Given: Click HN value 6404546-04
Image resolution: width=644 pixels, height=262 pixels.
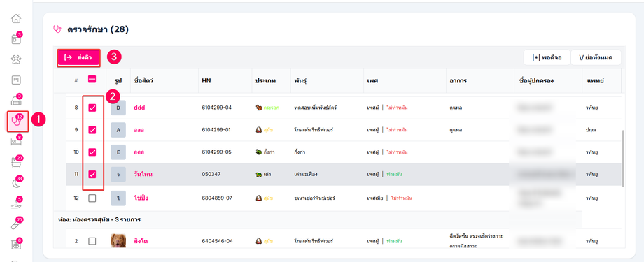Looking at the screenshot, I should pyautogui.click(x=217, y=241).
